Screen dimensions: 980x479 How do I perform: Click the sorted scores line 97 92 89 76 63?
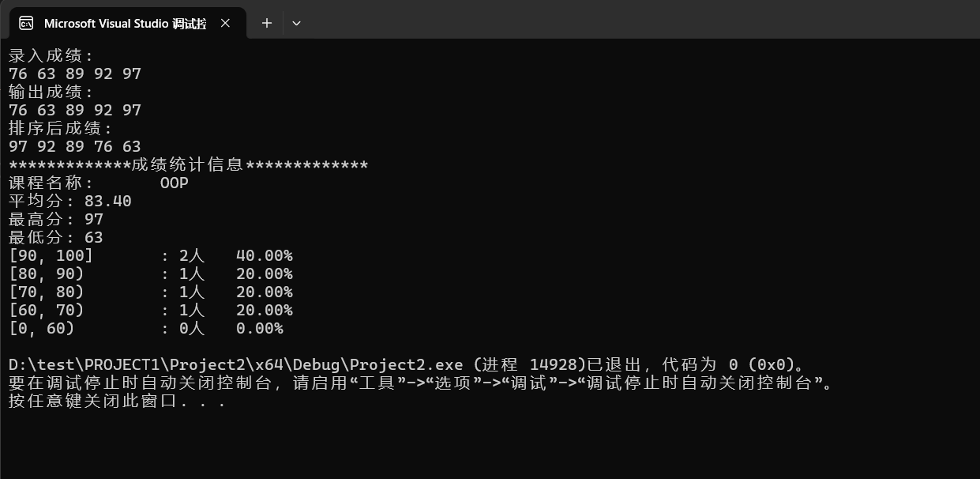(75, 146)
